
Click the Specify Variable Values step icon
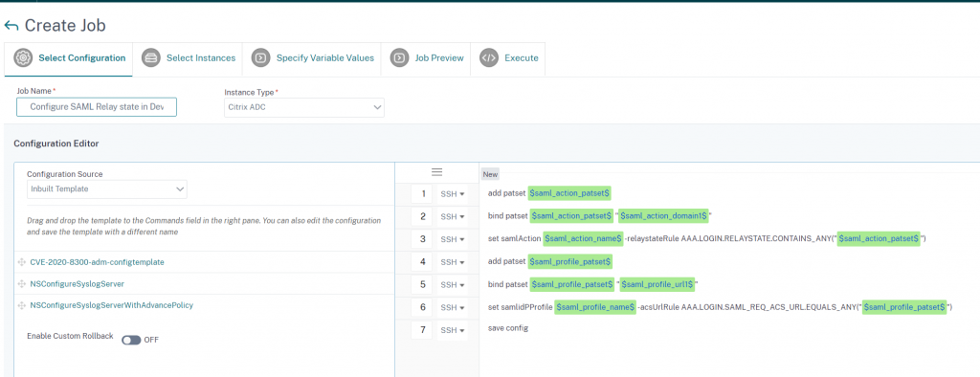pos(260,58)
